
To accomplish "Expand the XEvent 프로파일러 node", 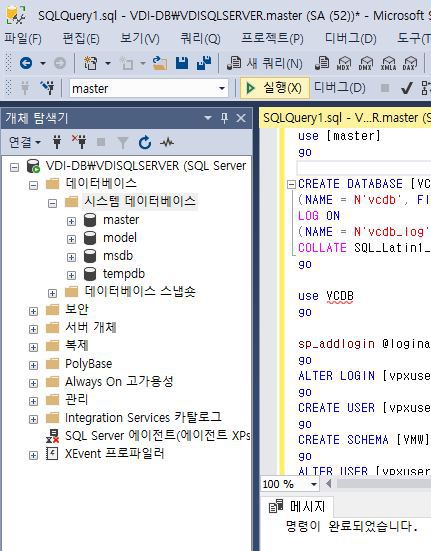I will [33, 455].
